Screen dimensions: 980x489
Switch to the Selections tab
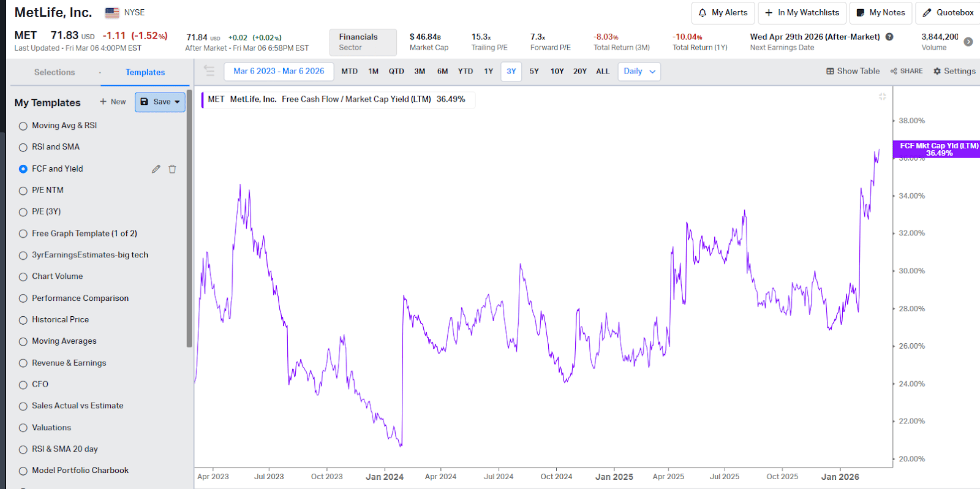click(55, 72)
